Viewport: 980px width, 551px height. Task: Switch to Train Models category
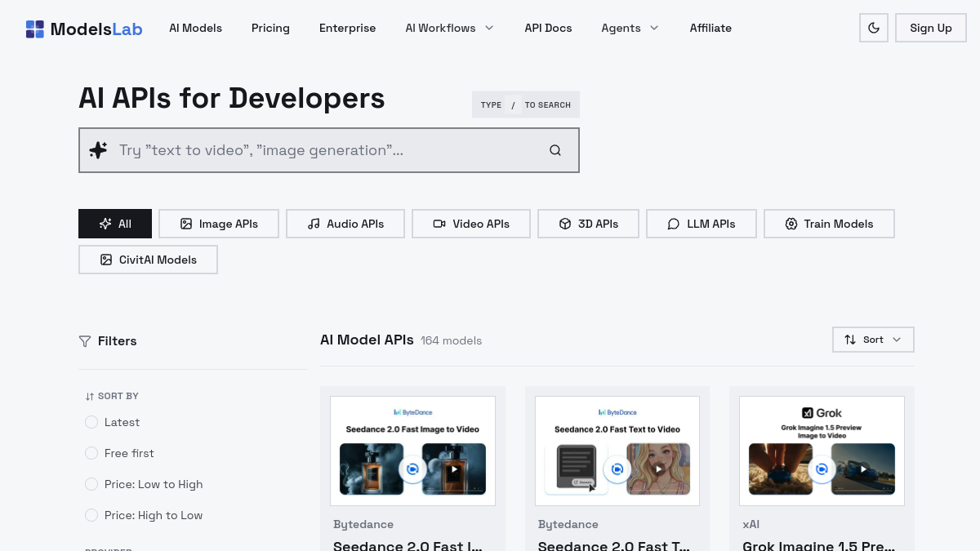coord(829,224)
